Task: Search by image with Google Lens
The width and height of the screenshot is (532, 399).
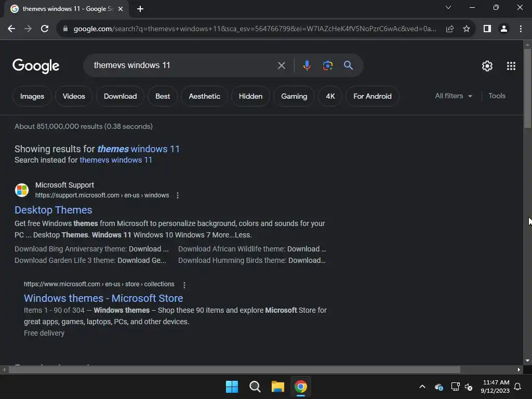Action: 328,65
